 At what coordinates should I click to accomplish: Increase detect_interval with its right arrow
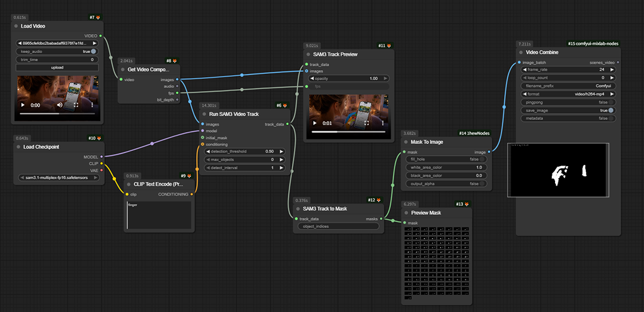pos(281,168)
